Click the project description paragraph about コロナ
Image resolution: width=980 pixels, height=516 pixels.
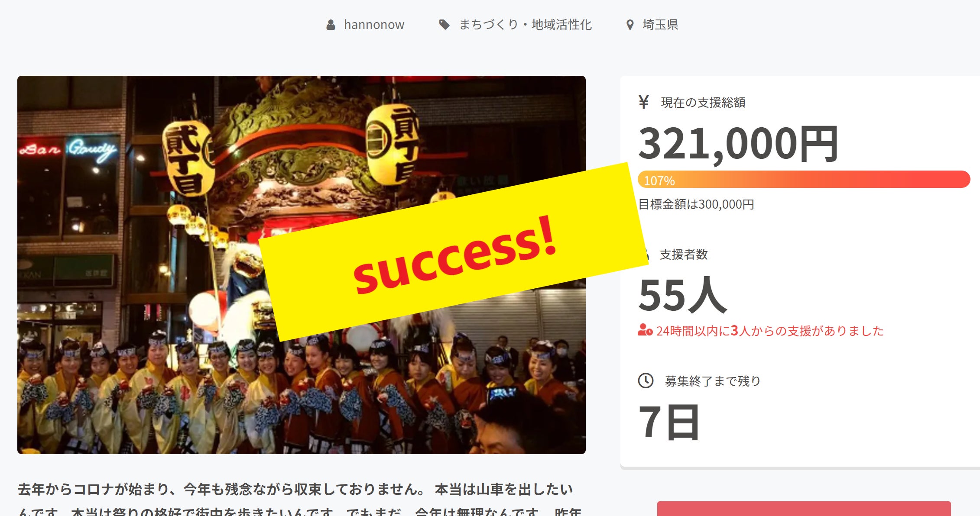point(299,500)
